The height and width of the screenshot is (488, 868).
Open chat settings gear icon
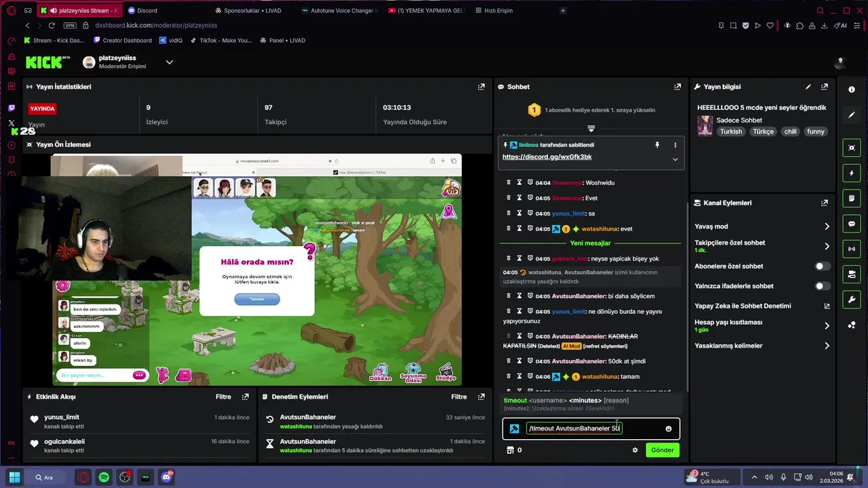click(635, 450)
